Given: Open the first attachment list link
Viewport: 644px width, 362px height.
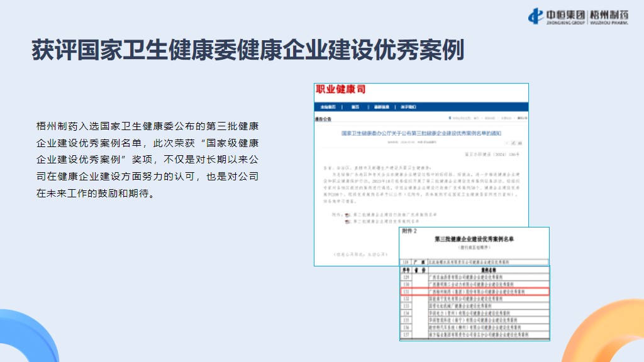Looking at the screenshot, I should (x=393, y=215).
